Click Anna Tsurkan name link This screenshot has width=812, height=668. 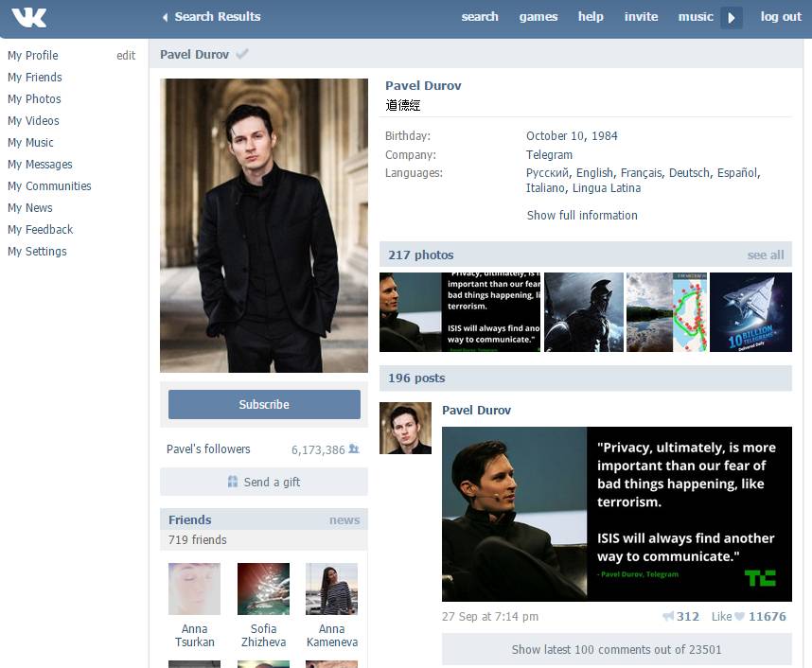point(194,636)
